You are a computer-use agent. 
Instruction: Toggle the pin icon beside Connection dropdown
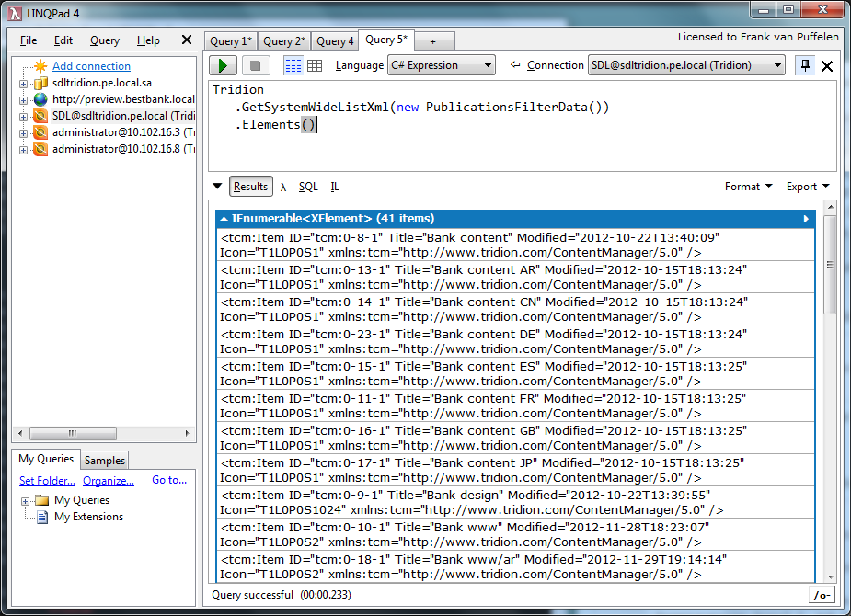(x=806, y=65)
